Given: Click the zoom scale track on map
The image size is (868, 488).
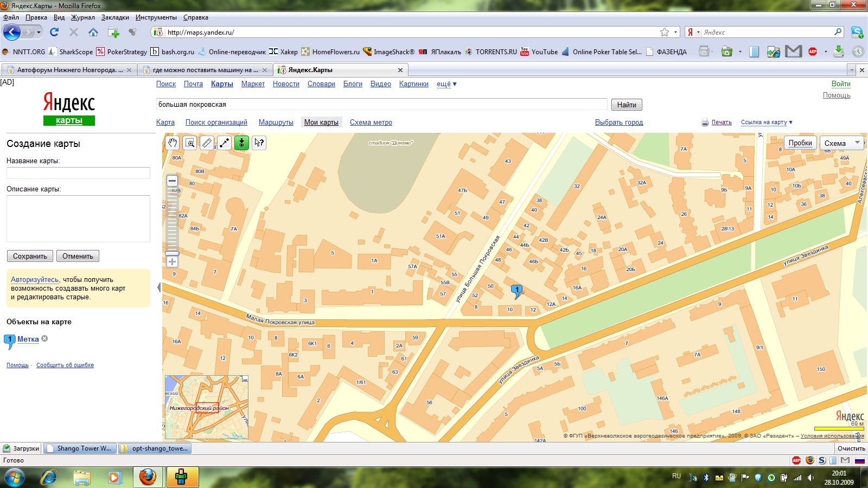Looking at the screenshot, I should click(x=172, y=219).
